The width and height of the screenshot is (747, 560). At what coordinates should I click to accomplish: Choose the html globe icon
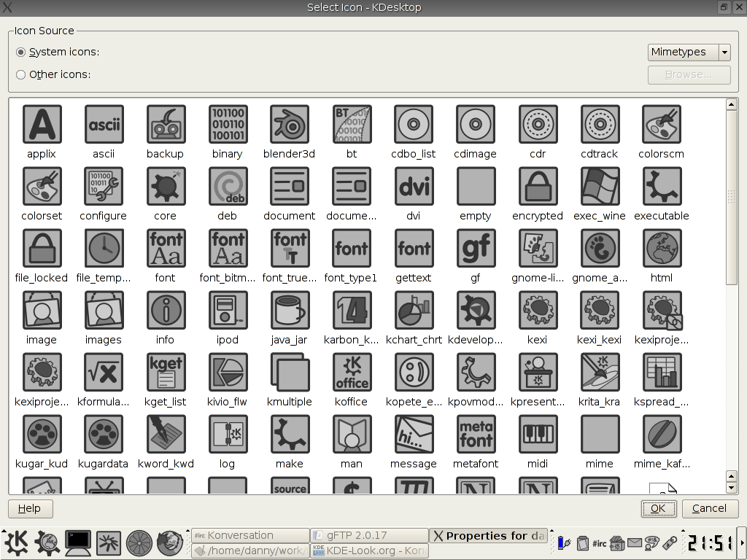(662, 248)
